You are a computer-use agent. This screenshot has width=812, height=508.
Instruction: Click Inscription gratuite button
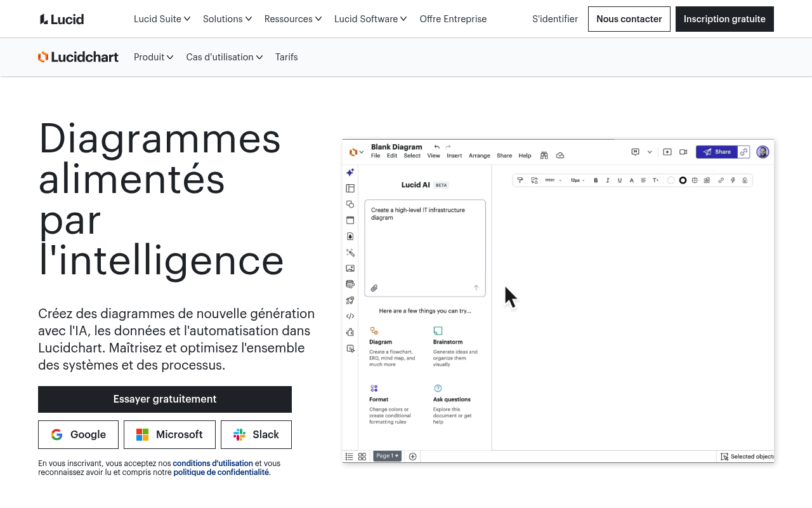pos(724,19)
